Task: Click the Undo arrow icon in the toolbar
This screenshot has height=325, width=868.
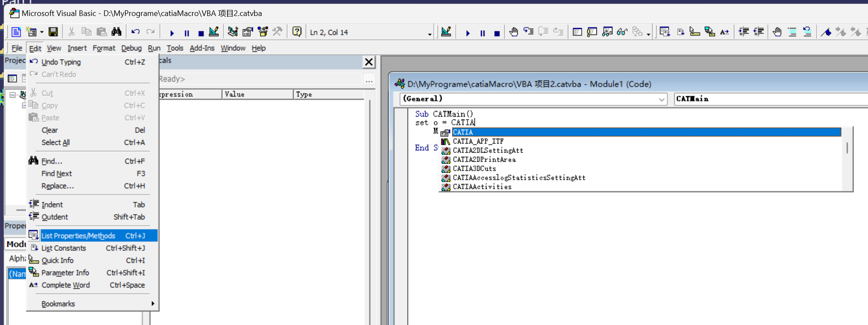Action: 136,32
